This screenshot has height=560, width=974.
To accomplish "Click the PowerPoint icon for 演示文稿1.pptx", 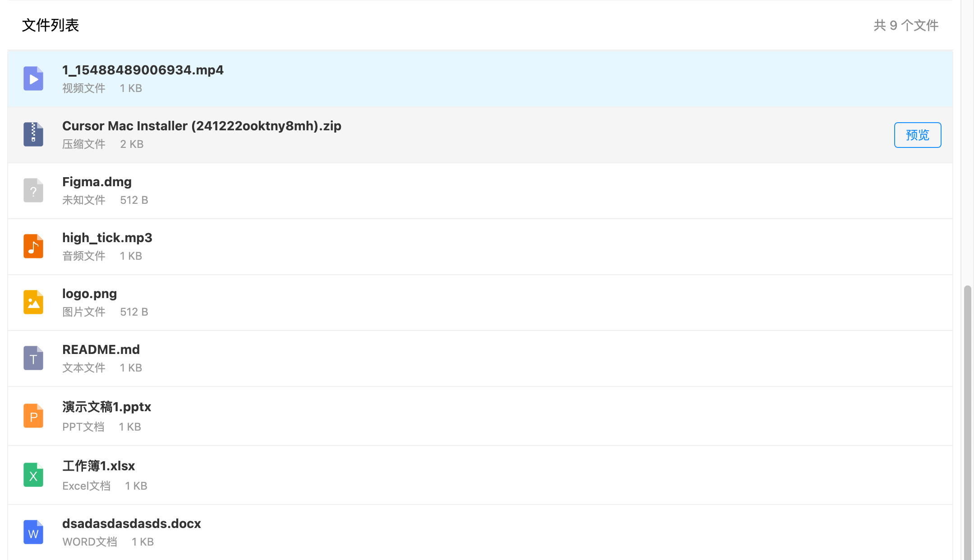I will (x=33, y=416).
